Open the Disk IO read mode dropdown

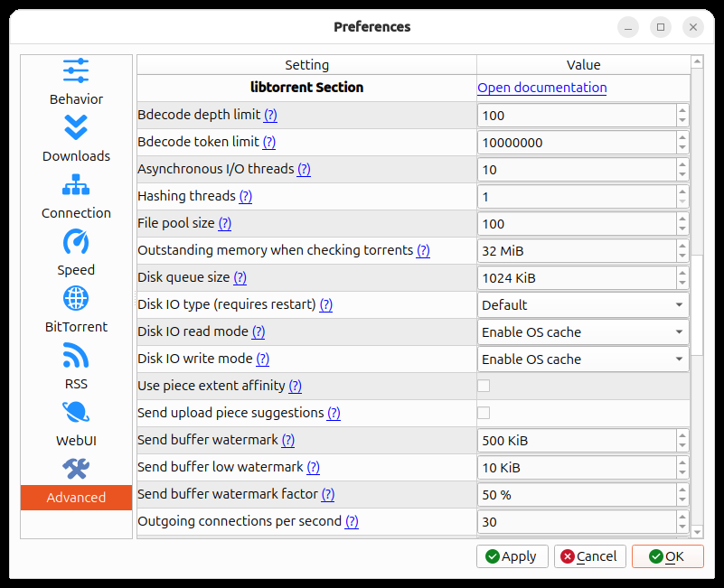pyautogui.click(x=583, y=332)
